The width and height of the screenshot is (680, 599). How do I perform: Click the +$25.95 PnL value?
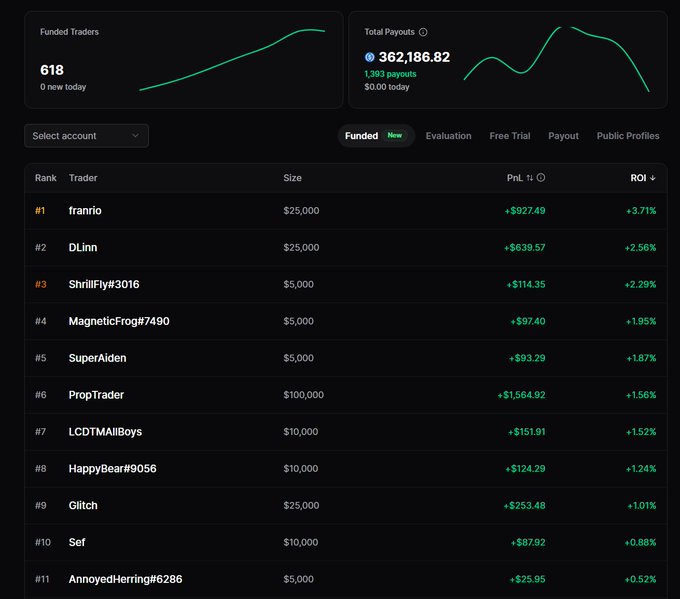[527, 579]
